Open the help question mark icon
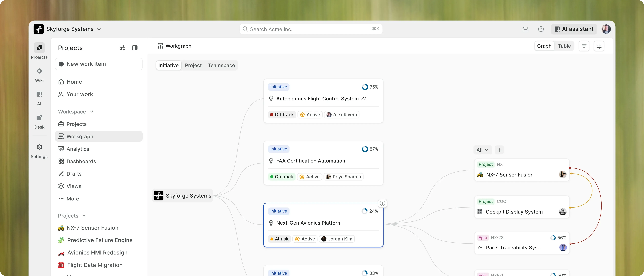This screenshot has width=644, height=276. click(541, 29)
